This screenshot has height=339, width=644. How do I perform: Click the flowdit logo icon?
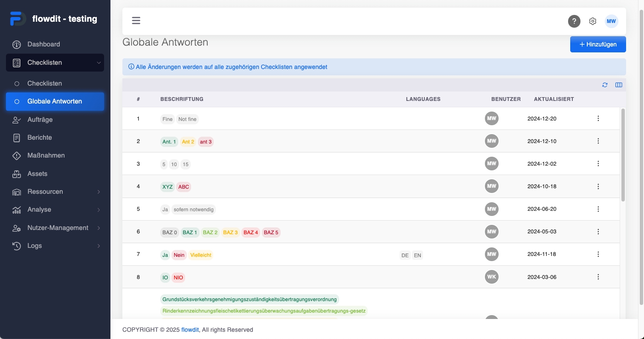pos(18,19)
